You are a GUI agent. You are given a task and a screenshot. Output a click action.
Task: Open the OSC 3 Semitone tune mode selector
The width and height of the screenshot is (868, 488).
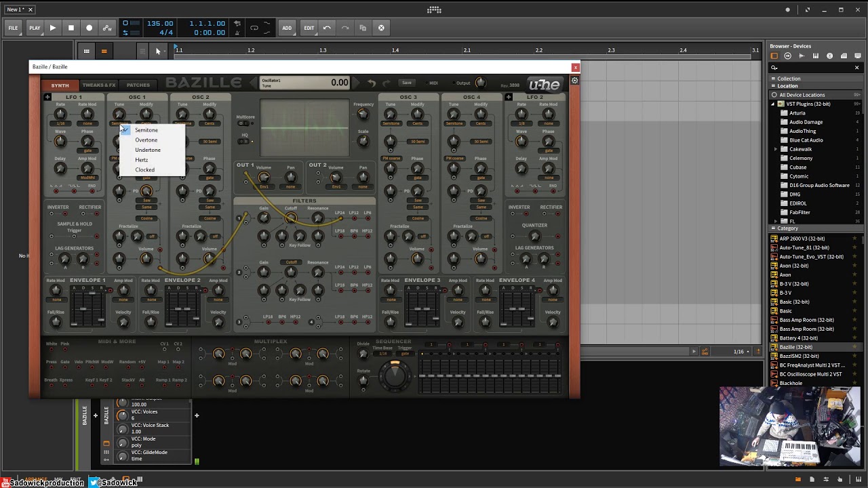391,123
